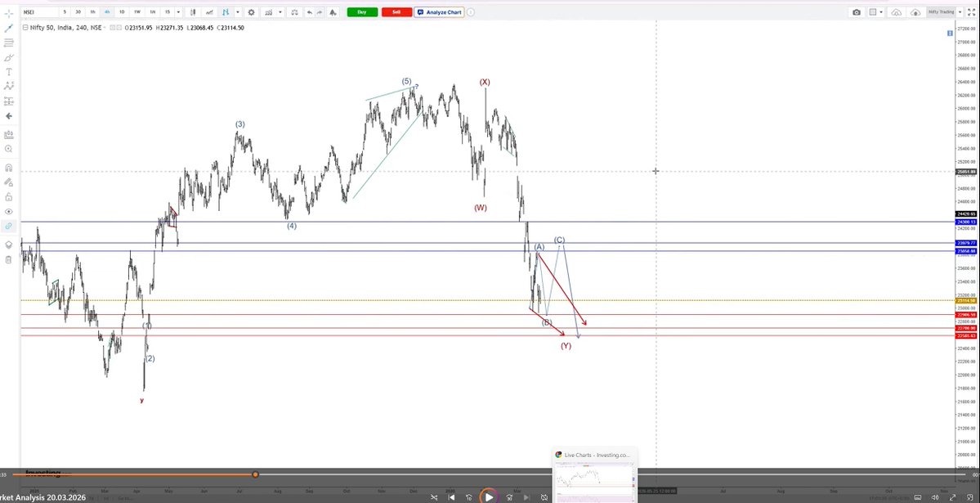Click the compare symbols scales icon

point(293,12)
